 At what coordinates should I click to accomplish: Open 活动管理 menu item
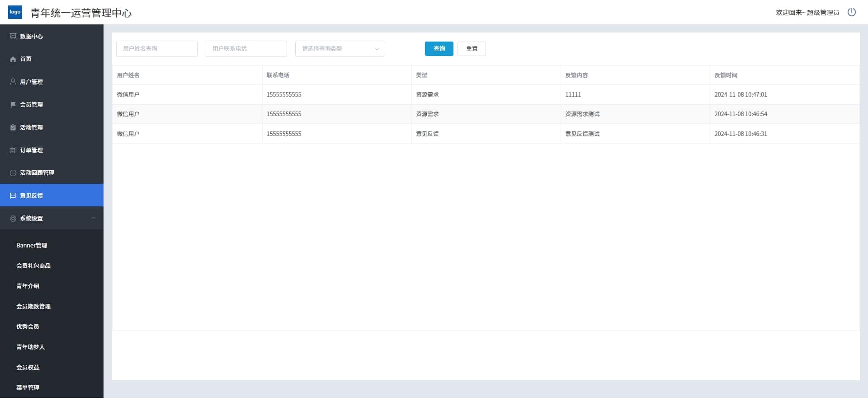pos(52,127)
